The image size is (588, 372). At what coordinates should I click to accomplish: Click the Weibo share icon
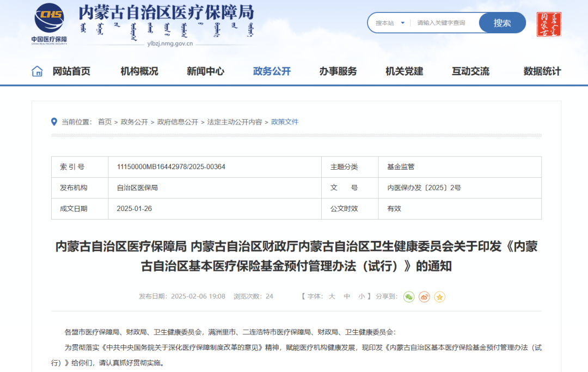tap(424, 296)
